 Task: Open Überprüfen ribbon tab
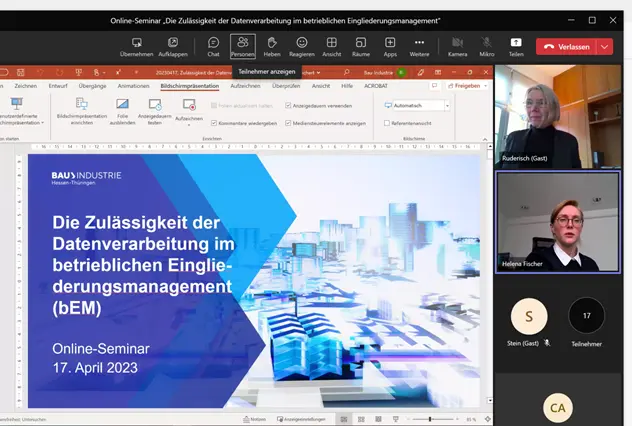tap(286, 86)
